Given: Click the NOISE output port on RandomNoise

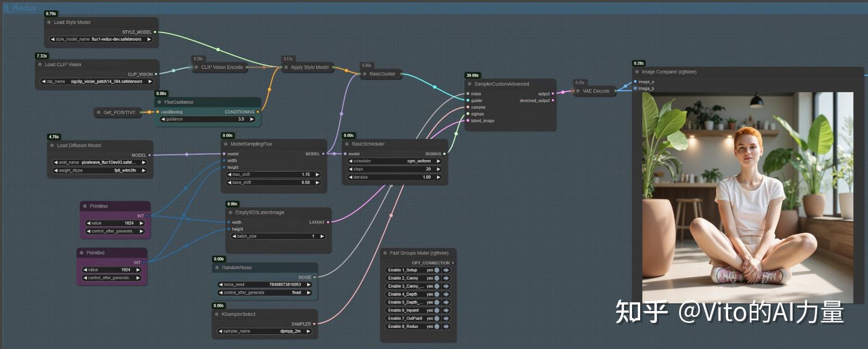Looking at the screenshot, I should [x=314, y=277].
